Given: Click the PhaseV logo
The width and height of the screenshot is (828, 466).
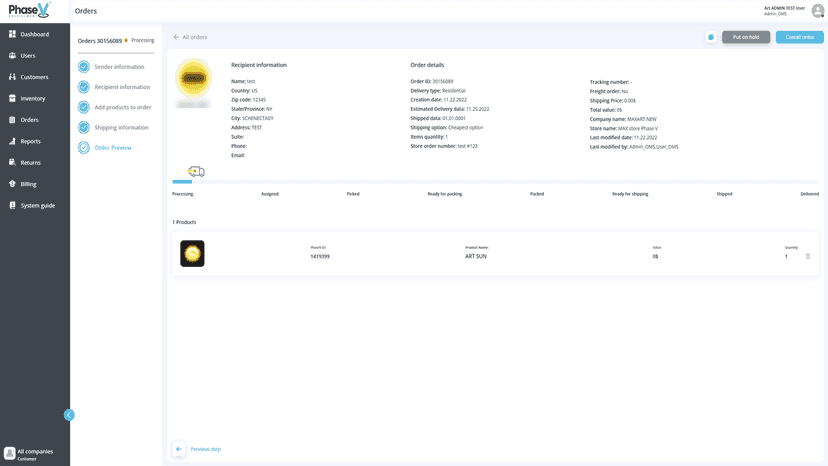Looking at the screenshot, I should 29,10.
